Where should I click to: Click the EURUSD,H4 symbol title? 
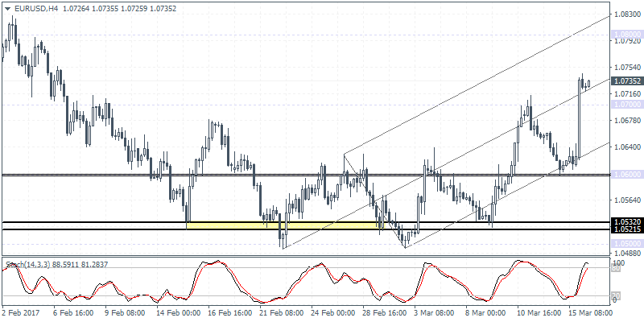click(35, 9)
